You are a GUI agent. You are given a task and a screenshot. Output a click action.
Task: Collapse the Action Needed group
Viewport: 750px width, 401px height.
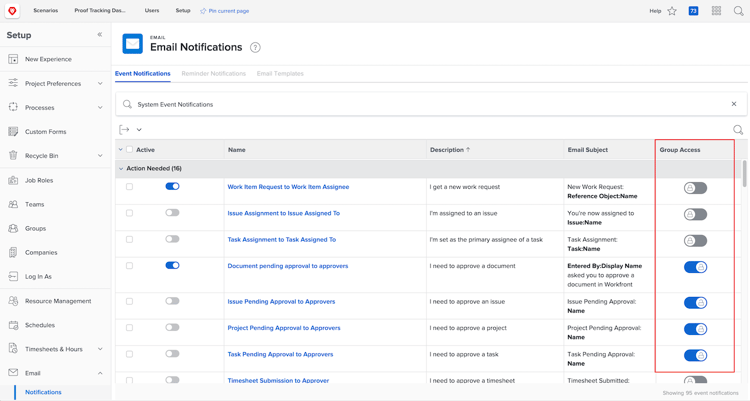point(121,169)
